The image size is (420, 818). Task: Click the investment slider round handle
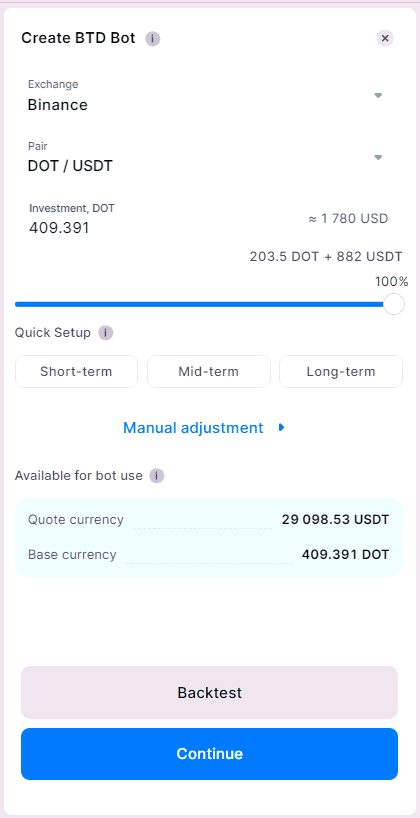[394, 304]
